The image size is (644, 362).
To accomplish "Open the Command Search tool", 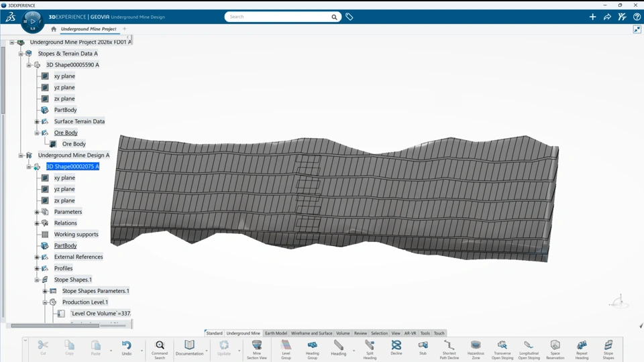I will point(160,350).
